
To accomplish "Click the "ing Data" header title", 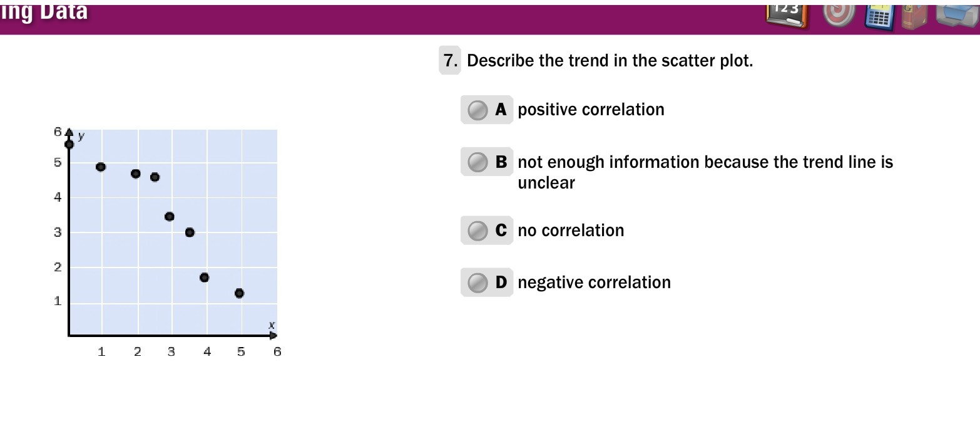I will (x=44, y=11).
